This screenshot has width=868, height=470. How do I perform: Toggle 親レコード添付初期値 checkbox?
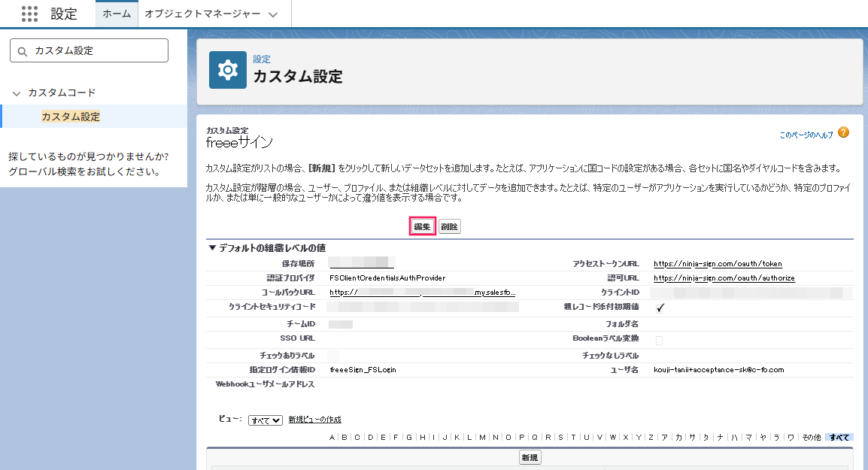[660, 308]
